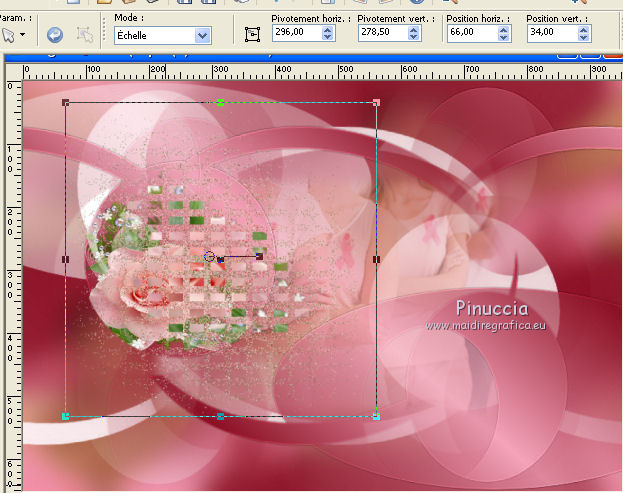This screenshot has height=493, width=623.
Task: Click the reset rectangle blue arrow icon
Action: 54,35
